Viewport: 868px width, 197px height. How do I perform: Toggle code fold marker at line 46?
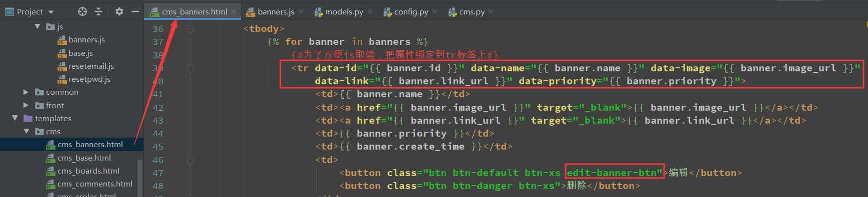(x=190, y=160)
